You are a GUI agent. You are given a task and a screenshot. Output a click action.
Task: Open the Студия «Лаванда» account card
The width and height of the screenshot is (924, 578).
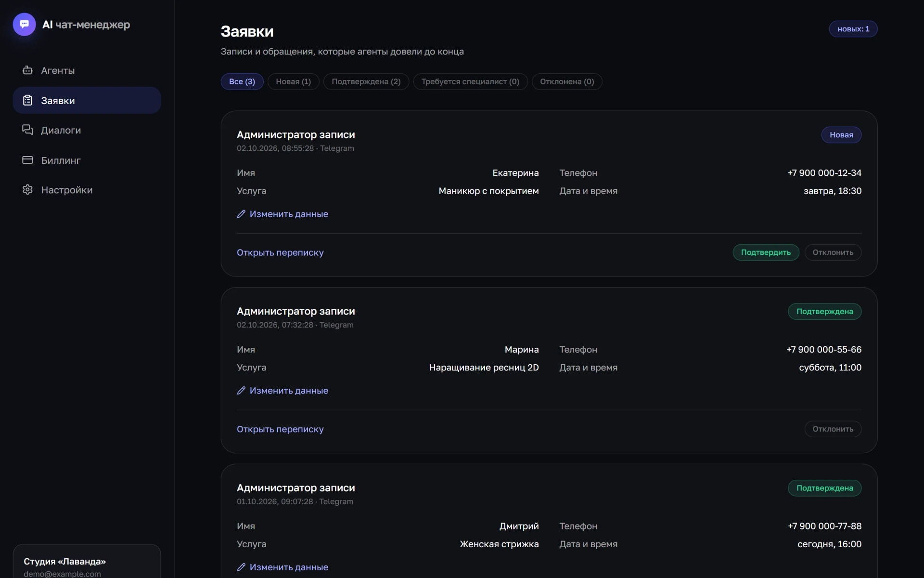coord(87,562)
